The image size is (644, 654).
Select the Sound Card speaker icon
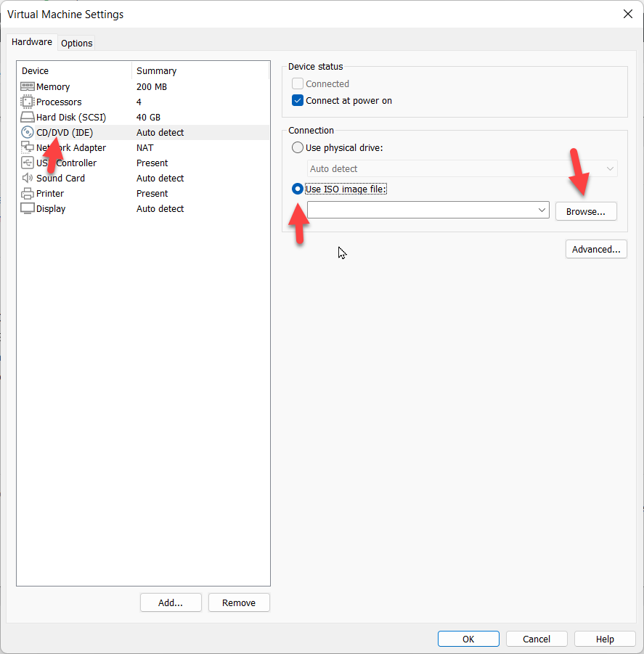(x=28, y=178)
